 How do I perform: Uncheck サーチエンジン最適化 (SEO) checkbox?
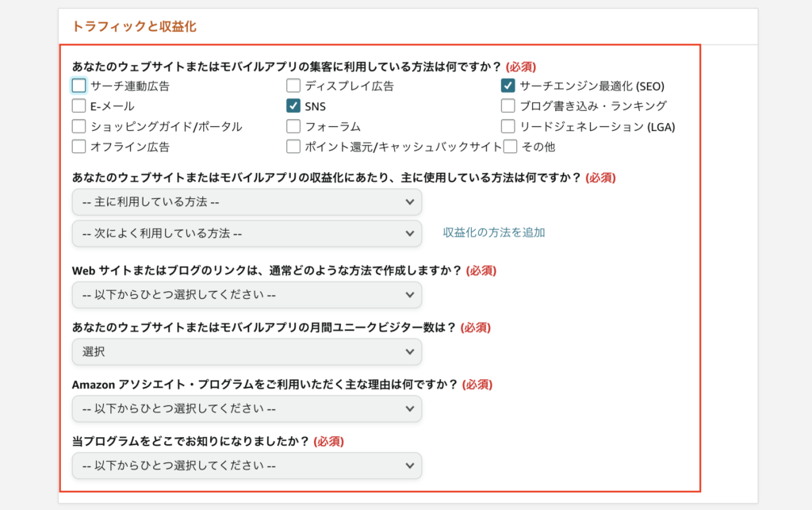[508, 86]
